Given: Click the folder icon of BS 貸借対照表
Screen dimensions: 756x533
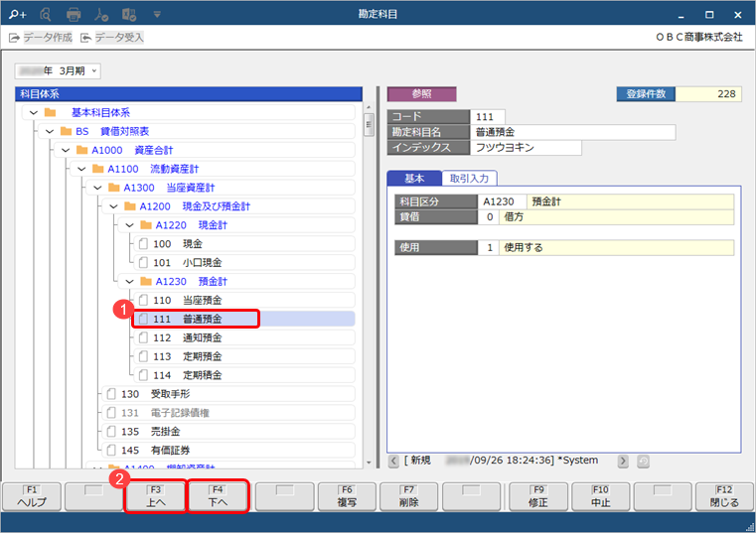Looking at the screenshot, I should click(x=66, y=131).
